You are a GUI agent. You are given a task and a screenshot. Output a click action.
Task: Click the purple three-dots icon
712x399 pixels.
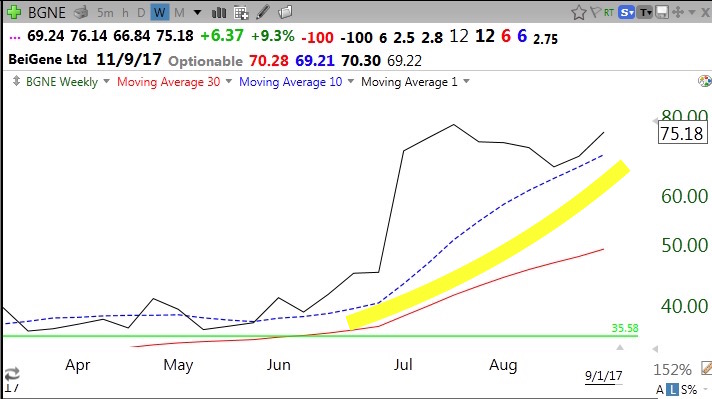coord(15,37)
